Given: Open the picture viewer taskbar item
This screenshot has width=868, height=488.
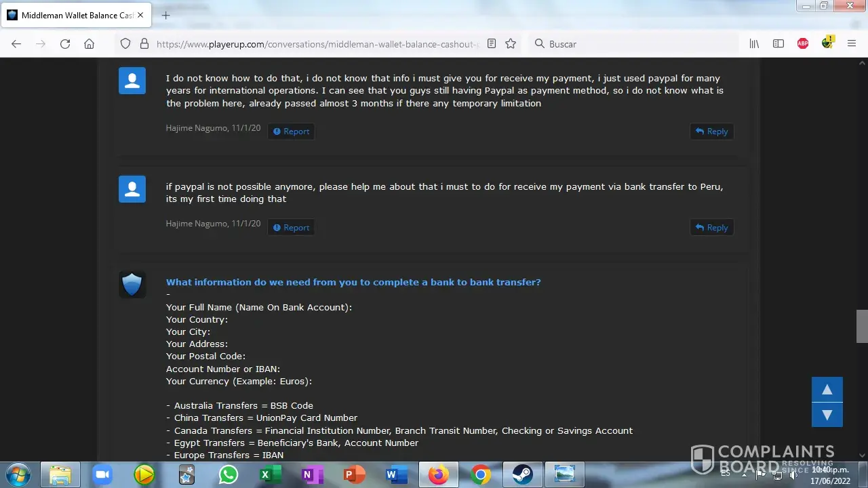Looking at the screenshot, I should pyautogui.click(x=565, y=474).
